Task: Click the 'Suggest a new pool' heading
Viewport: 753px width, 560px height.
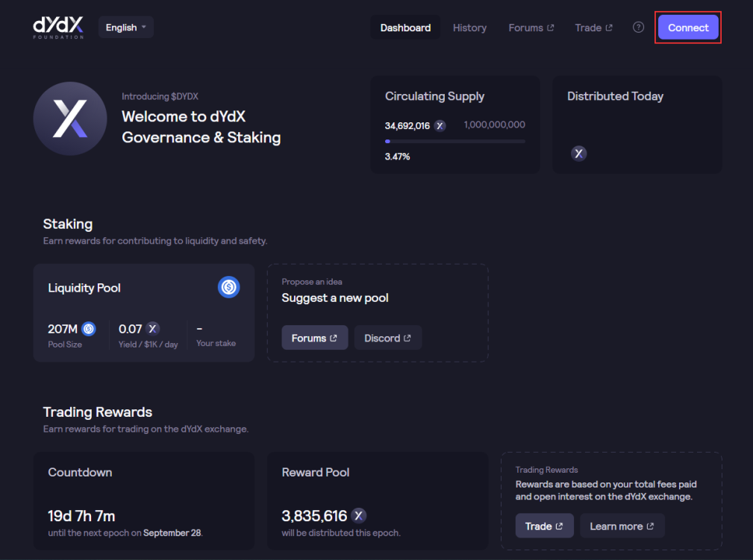Action: click(335, 298)
